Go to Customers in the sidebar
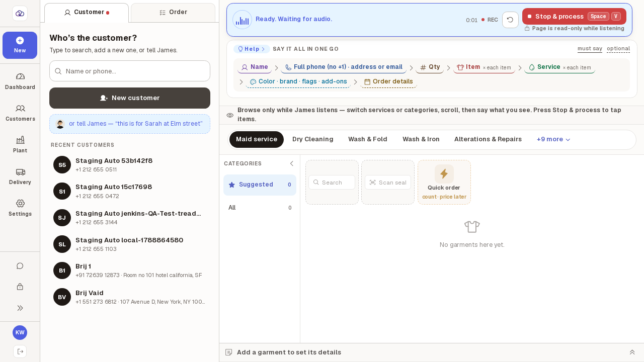This screenshot has height=362, width=644. point(20,113)
